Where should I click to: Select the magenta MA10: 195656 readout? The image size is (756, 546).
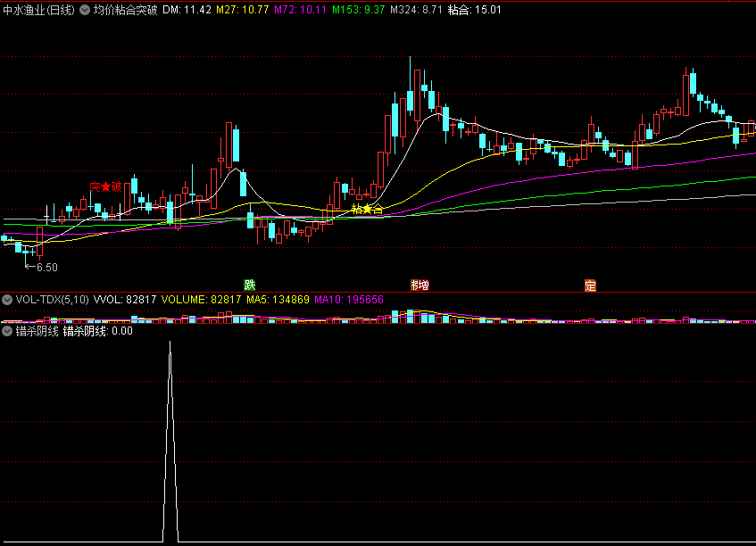[349, 300]
